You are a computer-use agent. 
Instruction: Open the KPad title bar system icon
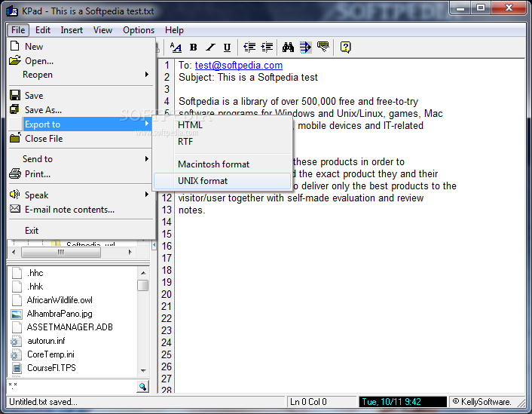(12, 11)
